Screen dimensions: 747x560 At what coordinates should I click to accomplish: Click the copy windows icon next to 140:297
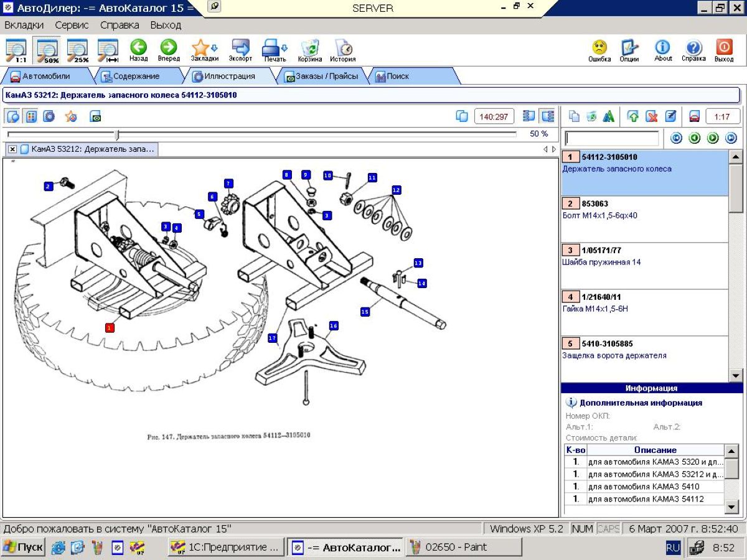click(462, 116)
